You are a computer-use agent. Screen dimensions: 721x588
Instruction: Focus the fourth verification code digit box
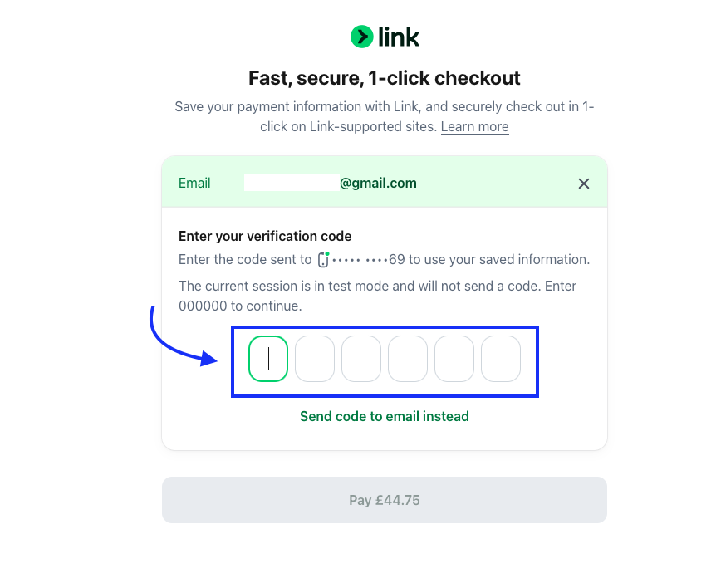point(408,359)
